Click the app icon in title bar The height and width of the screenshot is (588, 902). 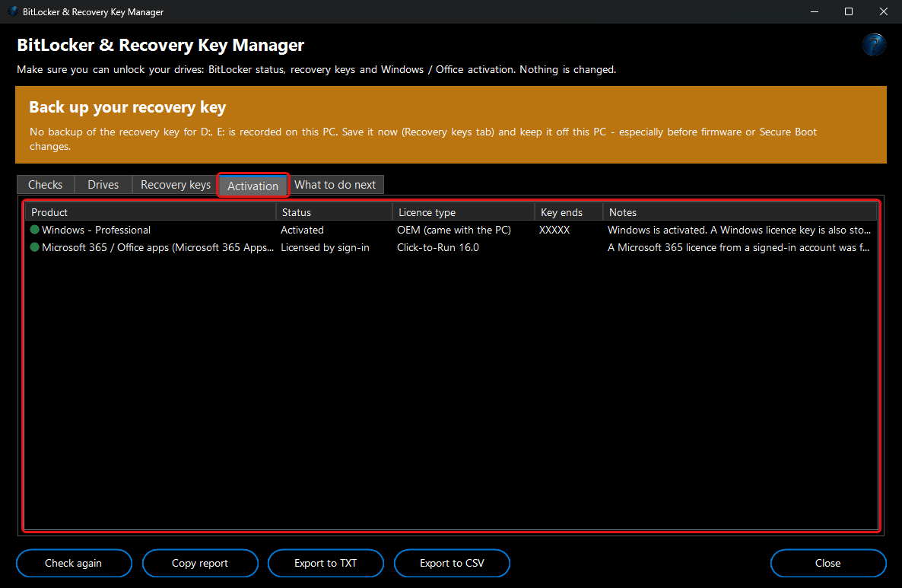[x=13, y=11]
